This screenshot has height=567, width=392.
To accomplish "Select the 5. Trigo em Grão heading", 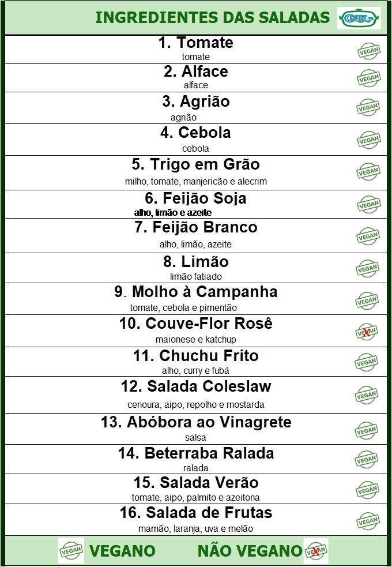I will pos(196,164).
